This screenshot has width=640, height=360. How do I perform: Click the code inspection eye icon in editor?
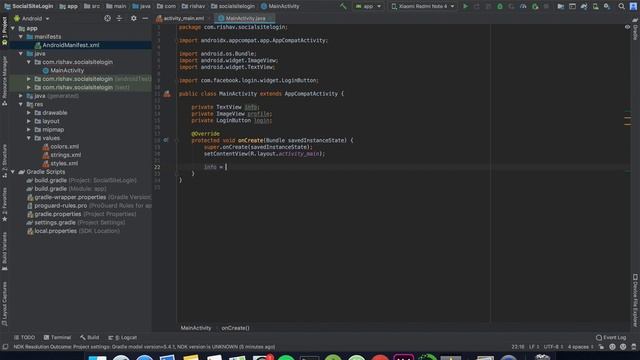coord(627,27)
